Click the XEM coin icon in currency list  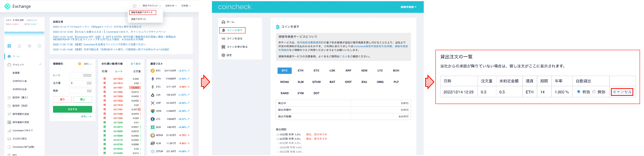pos(152,111)
